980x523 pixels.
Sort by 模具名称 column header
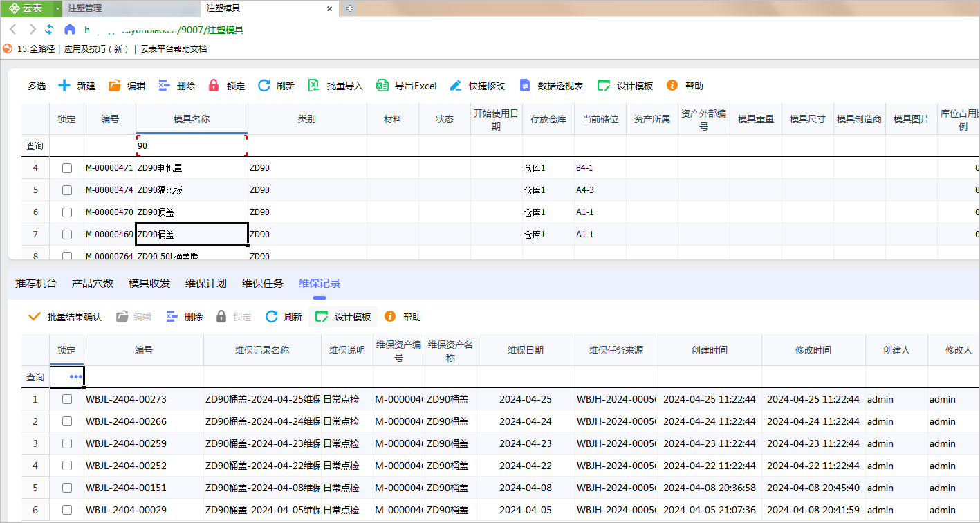click(x=192, y=119)
